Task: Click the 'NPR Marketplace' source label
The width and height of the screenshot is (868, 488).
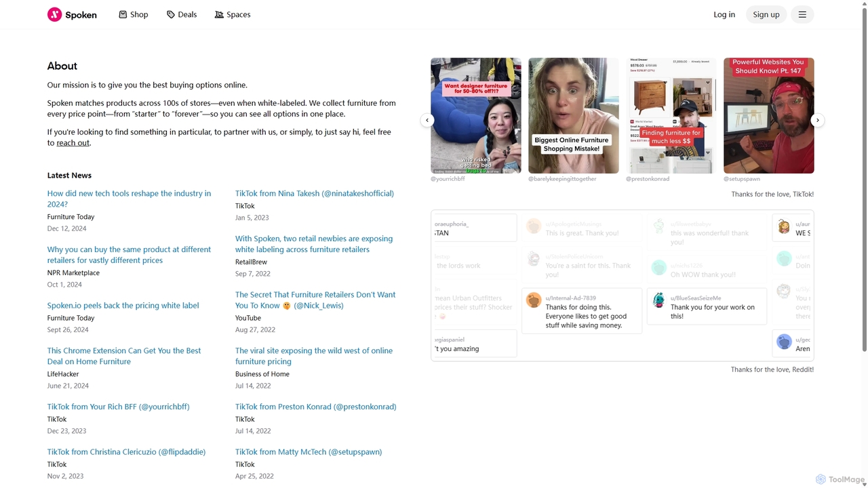Action: (73, 273)
